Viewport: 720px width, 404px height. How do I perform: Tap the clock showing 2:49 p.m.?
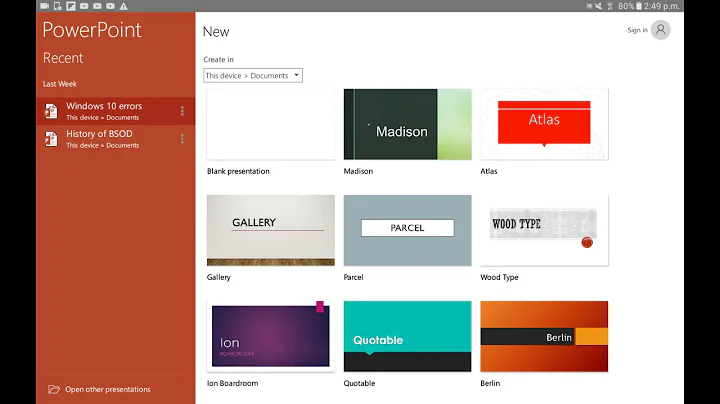662,6
